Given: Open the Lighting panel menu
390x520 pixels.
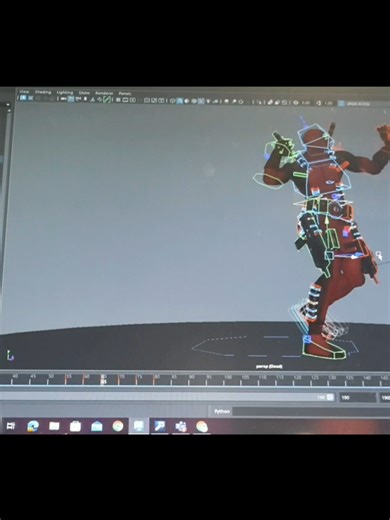Looking at the screenshot, I should (x=65, y=92).
